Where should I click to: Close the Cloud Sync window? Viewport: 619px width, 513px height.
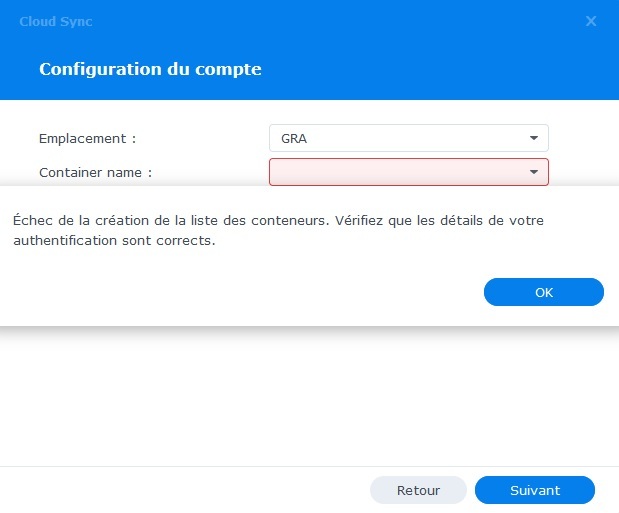591,21
